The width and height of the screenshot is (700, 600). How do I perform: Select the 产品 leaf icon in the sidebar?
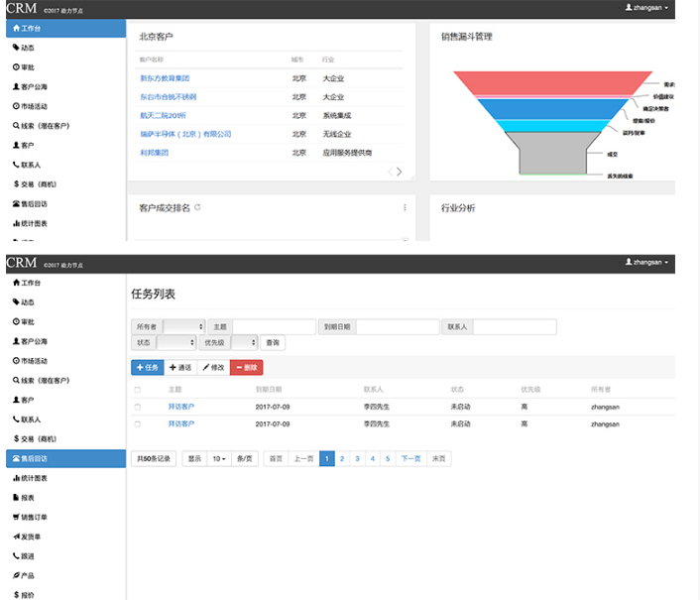[x=16, y=575]
